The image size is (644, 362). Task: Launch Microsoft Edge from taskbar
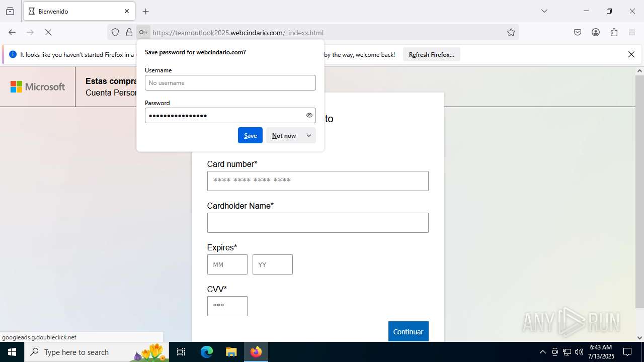(207, 352)
